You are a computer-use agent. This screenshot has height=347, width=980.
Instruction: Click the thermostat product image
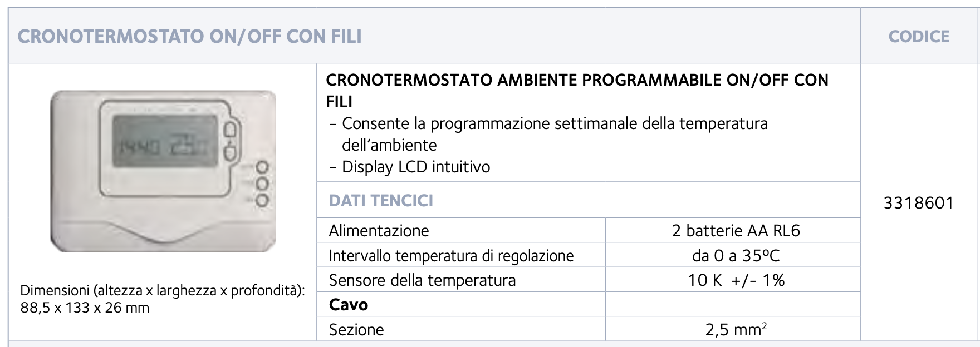coord(163,171)
